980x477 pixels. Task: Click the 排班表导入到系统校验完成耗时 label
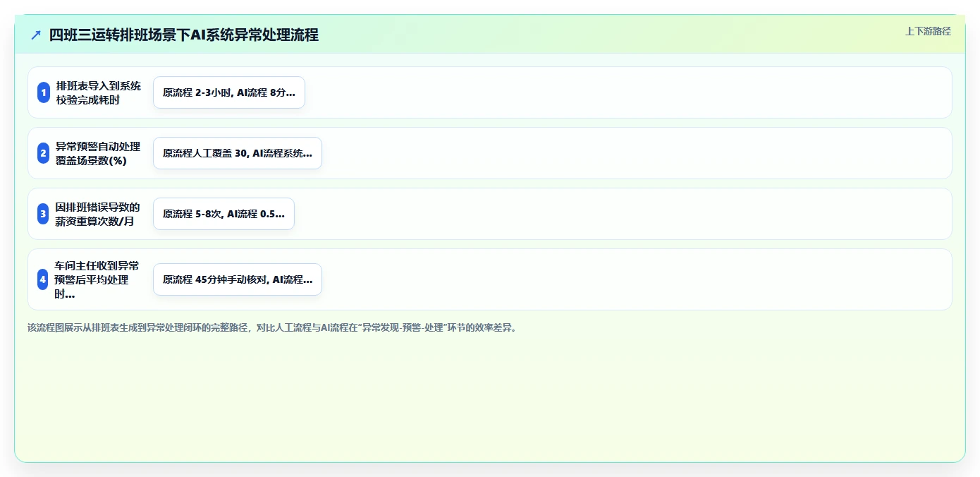pos(99,92)
